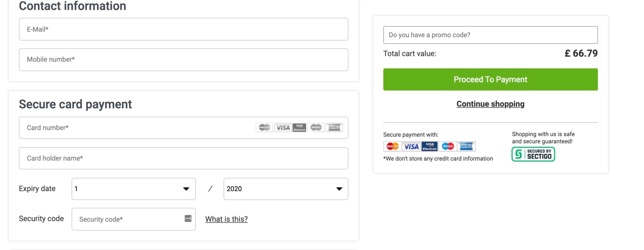Click into the Mobile number field
644x250 pixels.
pyautogui.click(x=183, y=60)
